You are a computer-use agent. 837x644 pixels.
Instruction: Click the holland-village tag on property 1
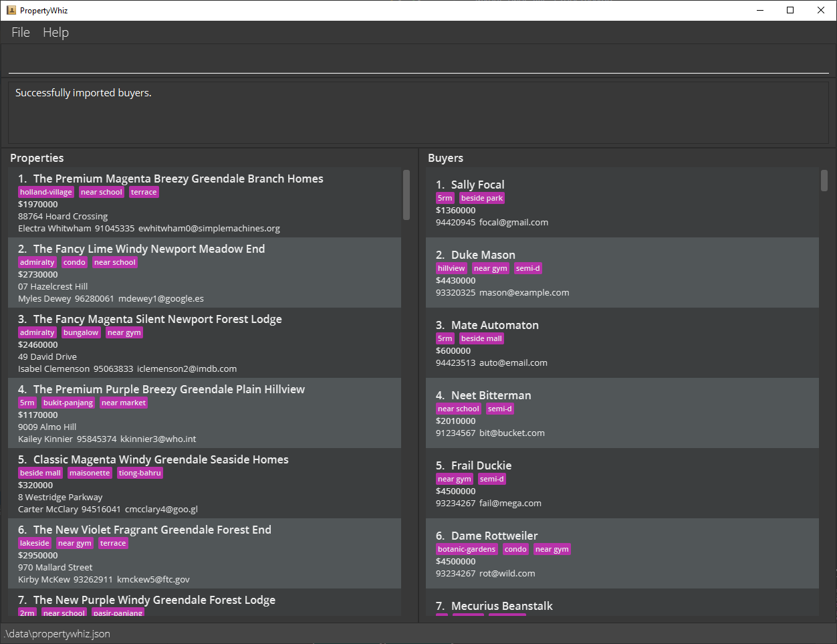point(46,192)
